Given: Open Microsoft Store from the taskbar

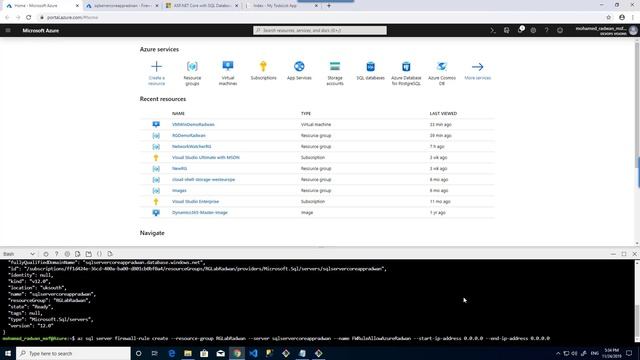Looking at the screenshot, I should [204, 353].
